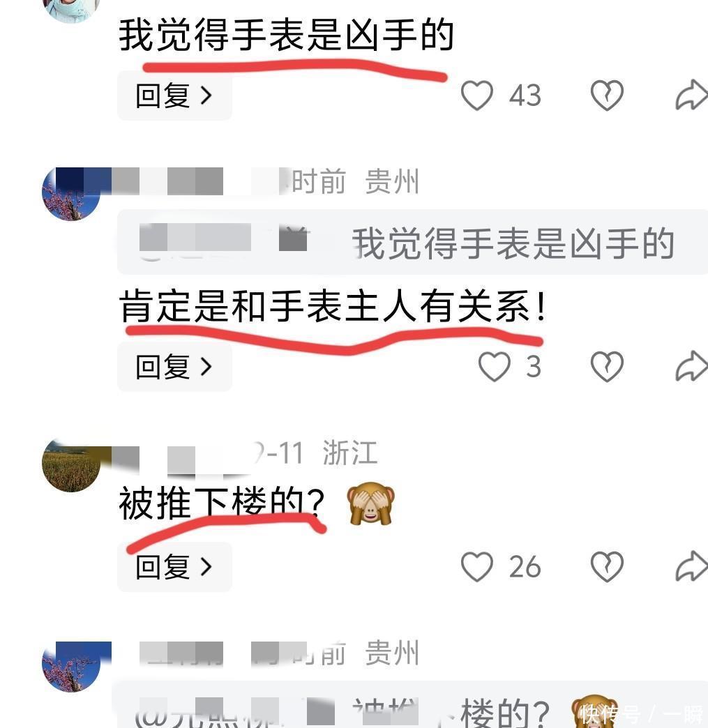The image size is (708, 728).
Task: Dislike the 被推下楼的 comment
Action: (607, 566)
